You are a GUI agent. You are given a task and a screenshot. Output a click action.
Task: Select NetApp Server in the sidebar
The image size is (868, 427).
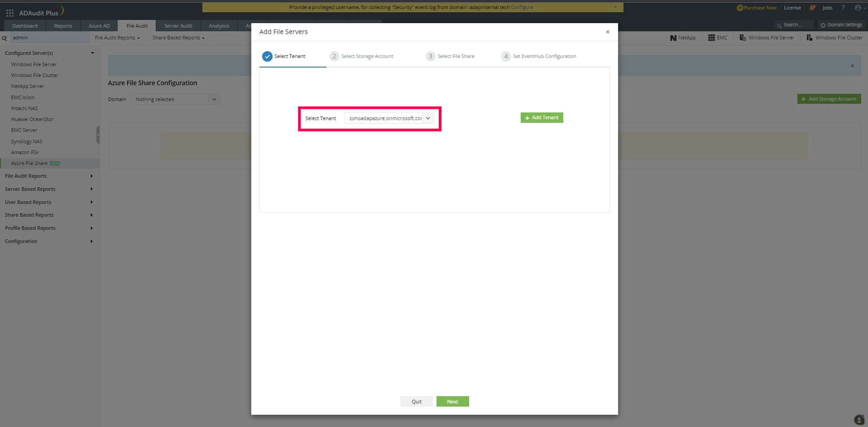tap(28, 86)
